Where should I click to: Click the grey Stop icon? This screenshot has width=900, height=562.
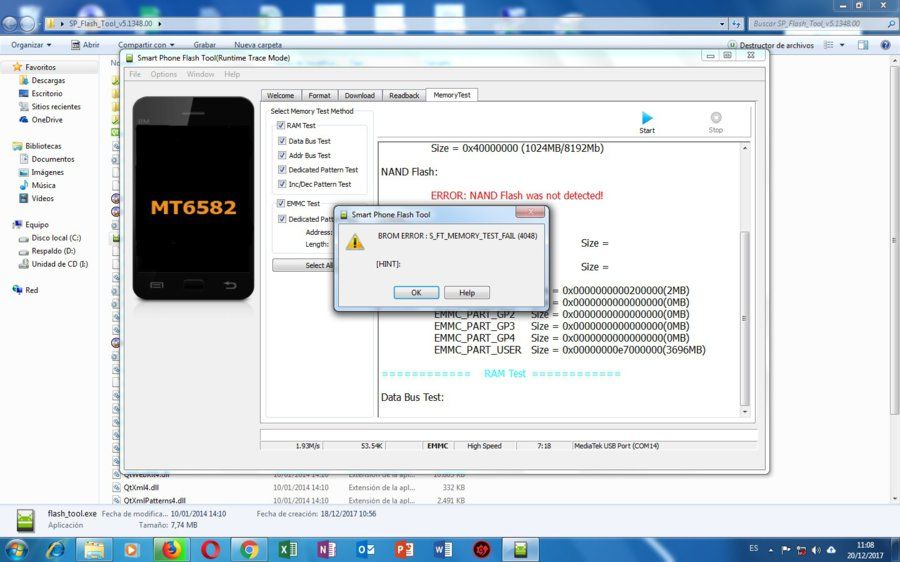(x=716, y=117)
